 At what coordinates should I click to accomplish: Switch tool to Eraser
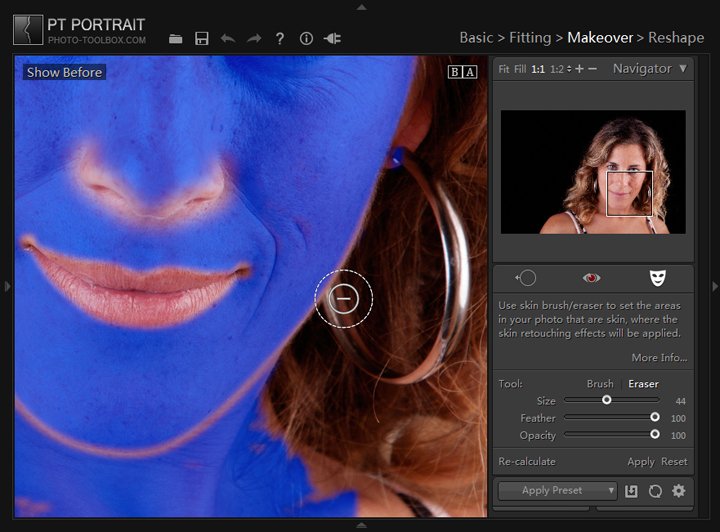point(643,384)
